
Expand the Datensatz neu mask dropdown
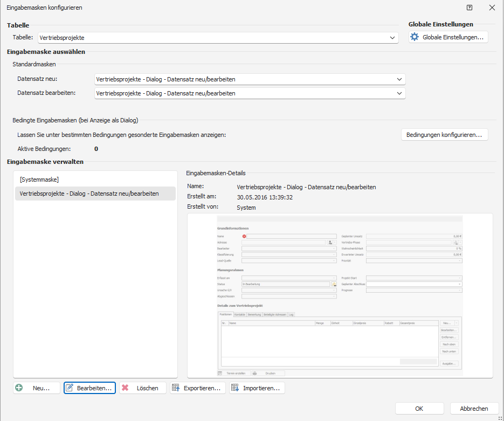pyautogui.click(x=250, y=79)
